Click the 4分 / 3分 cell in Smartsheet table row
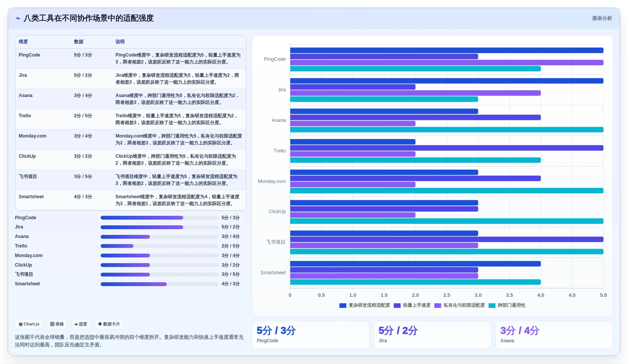 pos(83,197)
